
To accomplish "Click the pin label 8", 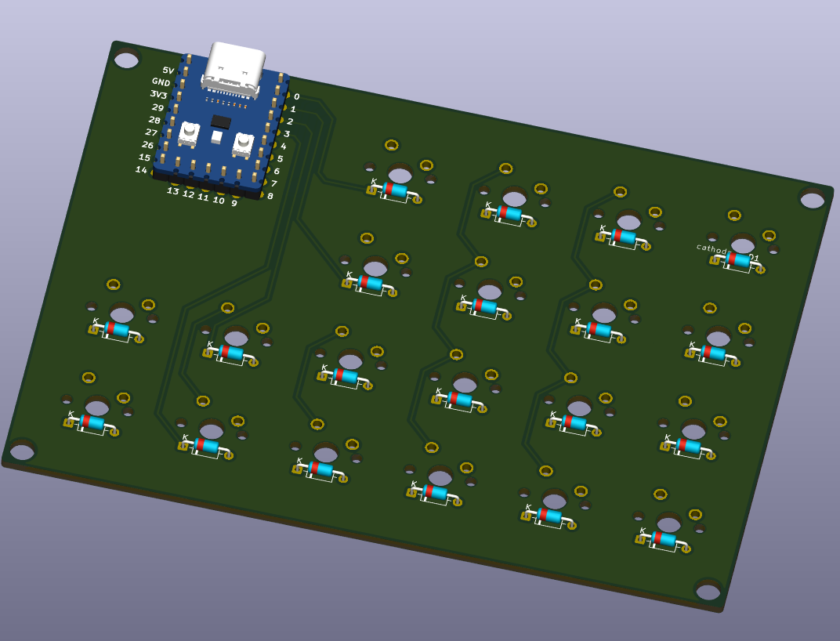I will [270, 196].
